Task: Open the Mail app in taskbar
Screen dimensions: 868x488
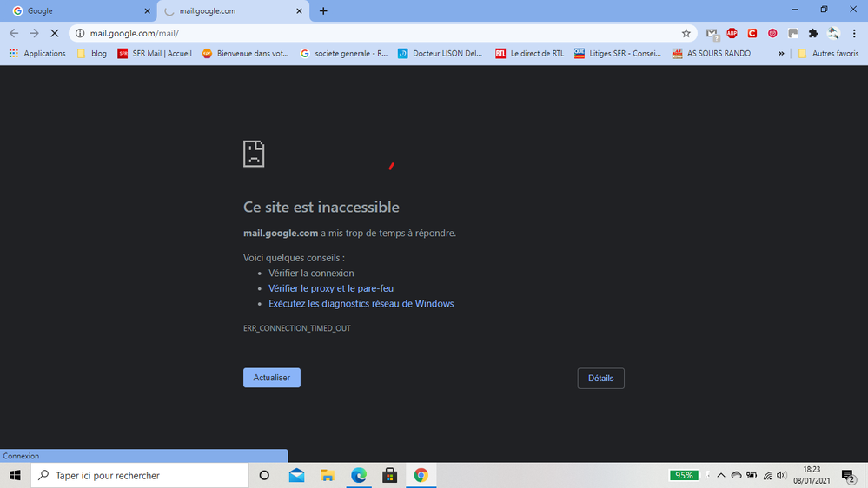Action: pyautogui.click(x=296, y=475)
